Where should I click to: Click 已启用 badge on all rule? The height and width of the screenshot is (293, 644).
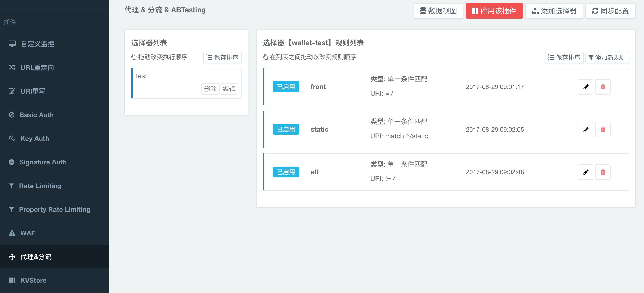[286, 172]
